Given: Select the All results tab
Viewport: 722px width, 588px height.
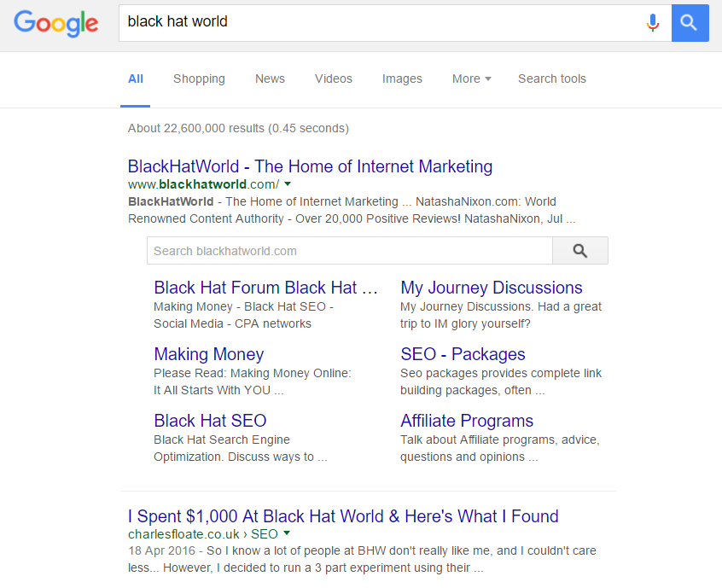Looking at the screenshot, I should tap(136, 79).
